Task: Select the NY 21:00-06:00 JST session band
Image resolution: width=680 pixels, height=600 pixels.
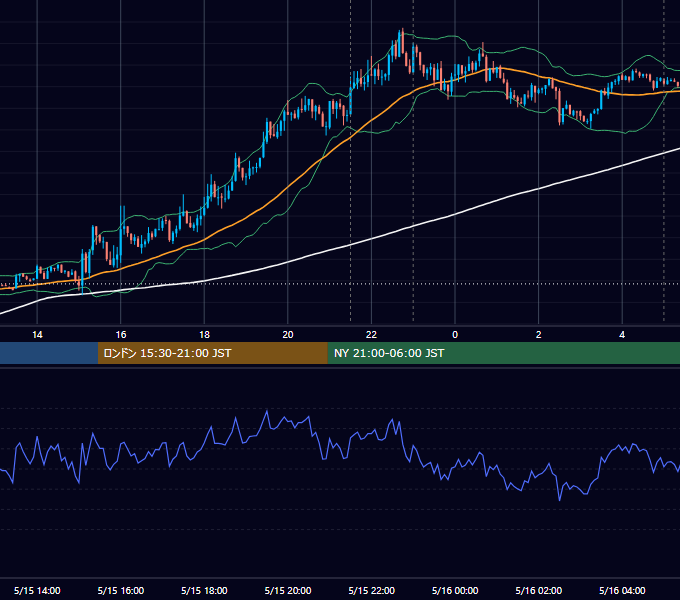Action: click(503, 353)
